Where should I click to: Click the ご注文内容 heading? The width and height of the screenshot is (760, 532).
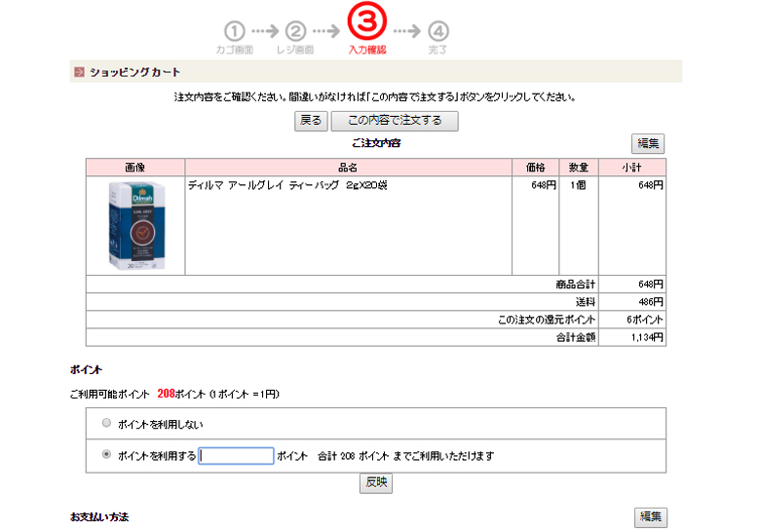(x=376, y=143)
